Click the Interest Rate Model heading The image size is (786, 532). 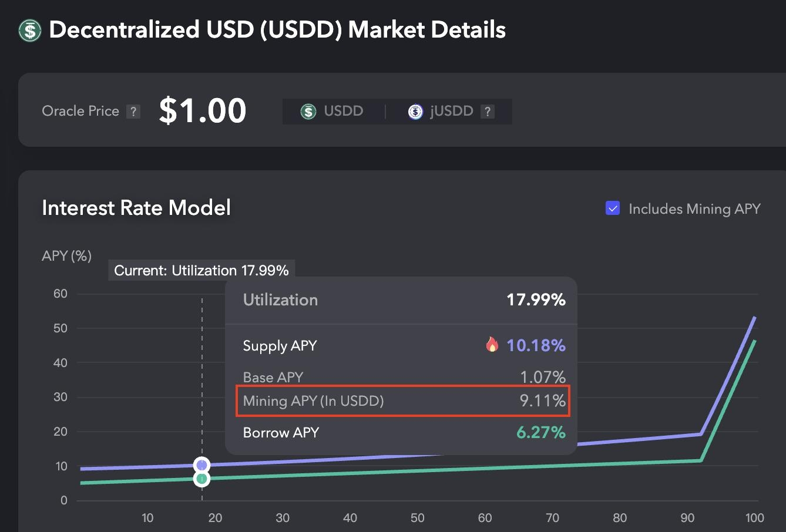click(x=136, y=208)
